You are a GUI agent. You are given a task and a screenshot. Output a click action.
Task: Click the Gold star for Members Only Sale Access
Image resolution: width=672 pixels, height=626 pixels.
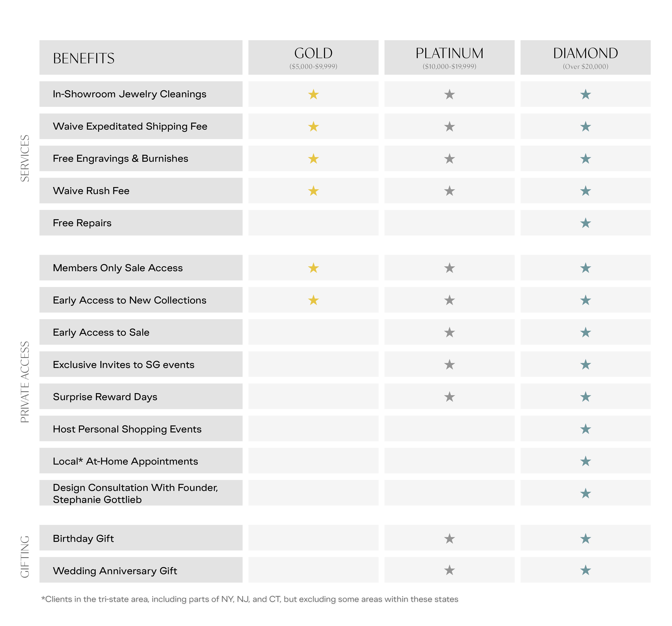point(313,268)
